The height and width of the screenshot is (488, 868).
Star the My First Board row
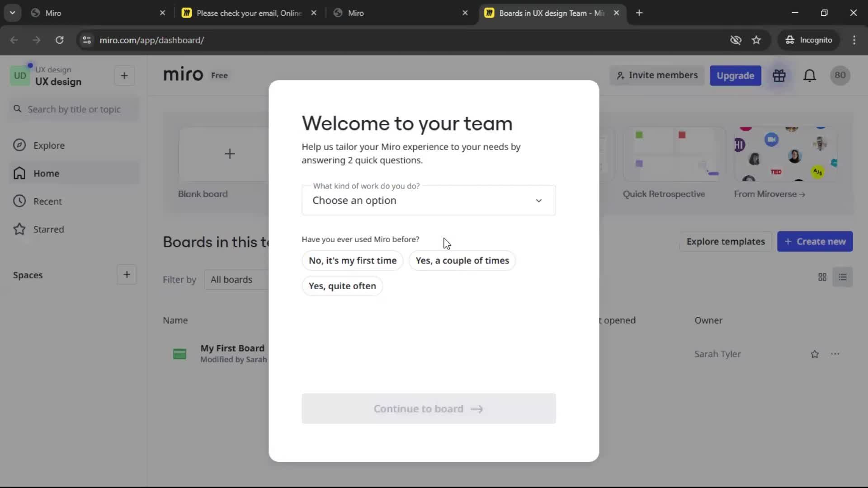tap(815, 354)
